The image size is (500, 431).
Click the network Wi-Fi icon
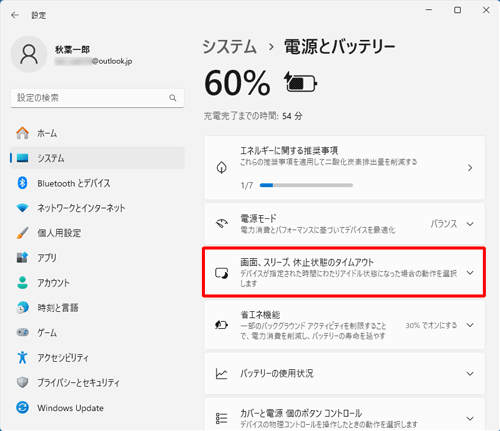[22, 208]
